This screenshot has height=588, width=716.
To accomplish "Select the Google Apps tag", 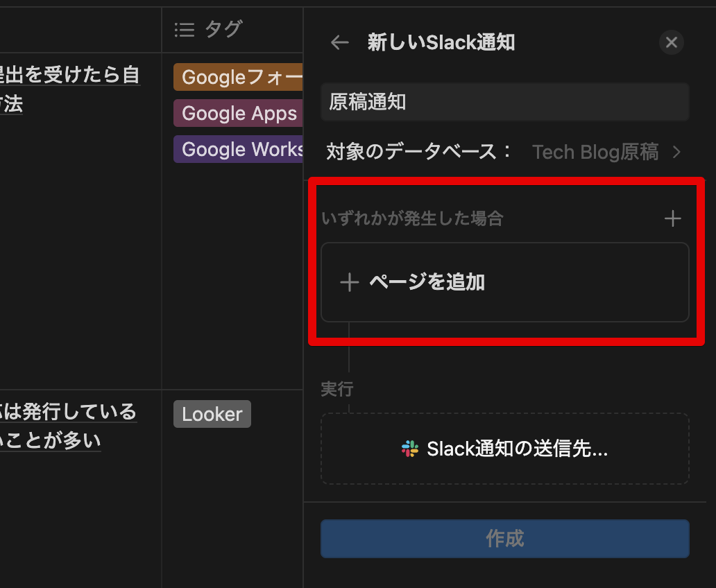I will (238, 113).
